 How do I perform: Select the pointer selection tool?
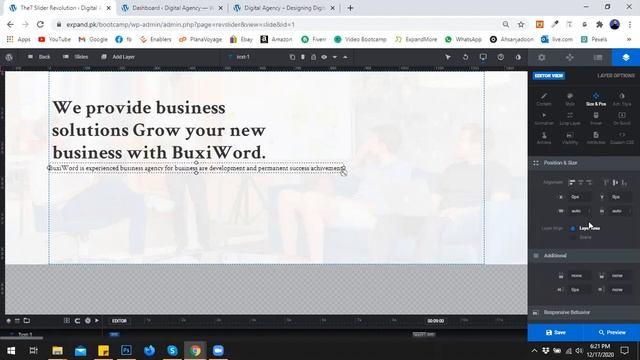point(448,57)
